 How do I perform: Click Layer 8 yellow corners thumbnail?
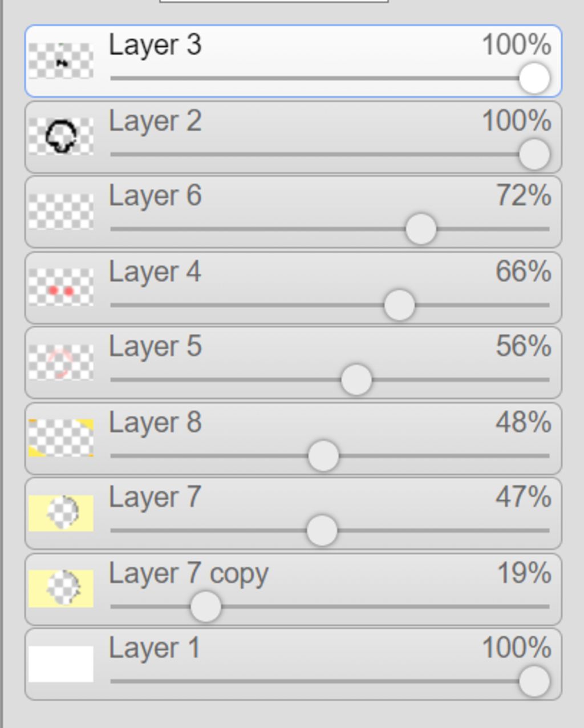coord(61,438)
